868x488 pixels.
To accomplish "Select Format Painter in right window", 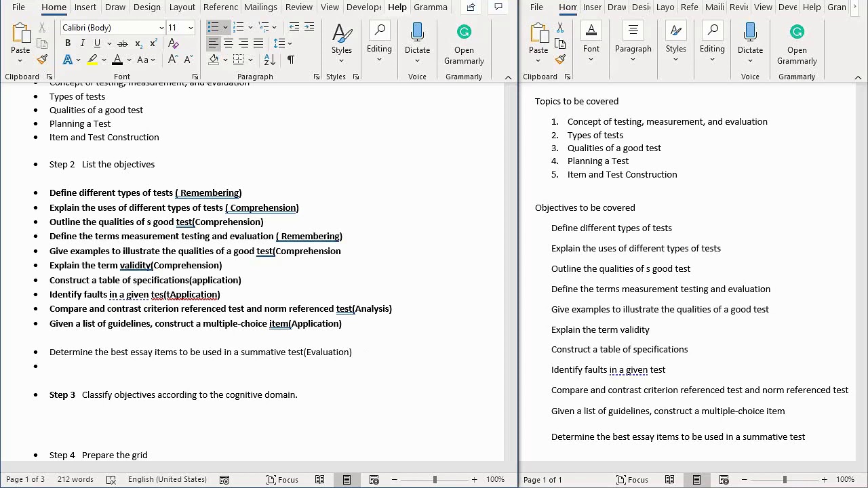I will (560, 60).
